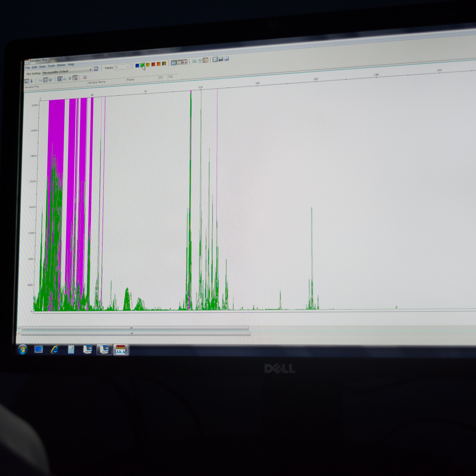Open the Calculator taskbar icon
476x476 pixels.
pos(71,350)
